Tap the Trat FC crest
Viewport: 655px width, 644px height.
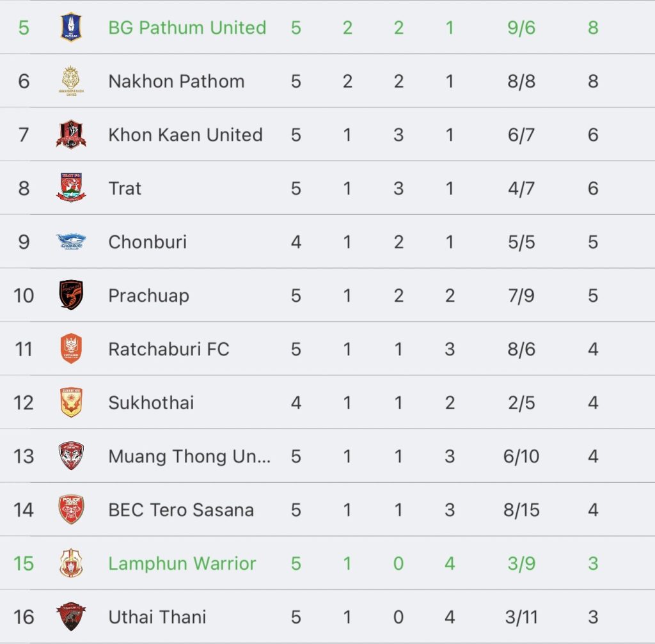point(71,188)
